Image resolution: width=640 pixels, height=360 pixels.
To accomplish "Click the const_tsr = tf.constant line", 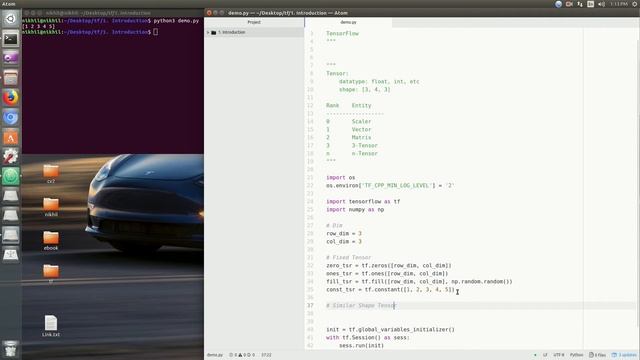I will (x=390, y=289).
